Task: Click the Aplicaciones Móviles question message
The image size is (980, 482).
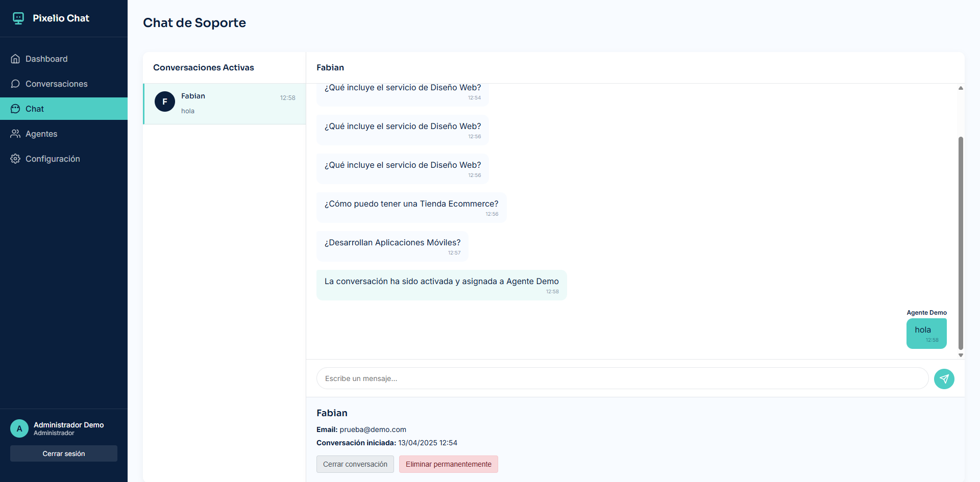Action: tap(393, 246)
